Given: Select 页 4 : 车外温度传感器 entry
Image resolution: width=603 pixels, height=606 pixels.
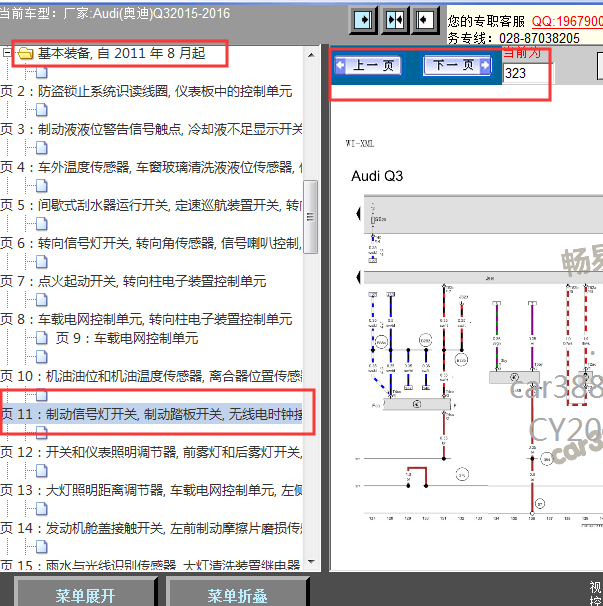Looking at the screenshot, I should pyautogui.click(x=151, y=167).
